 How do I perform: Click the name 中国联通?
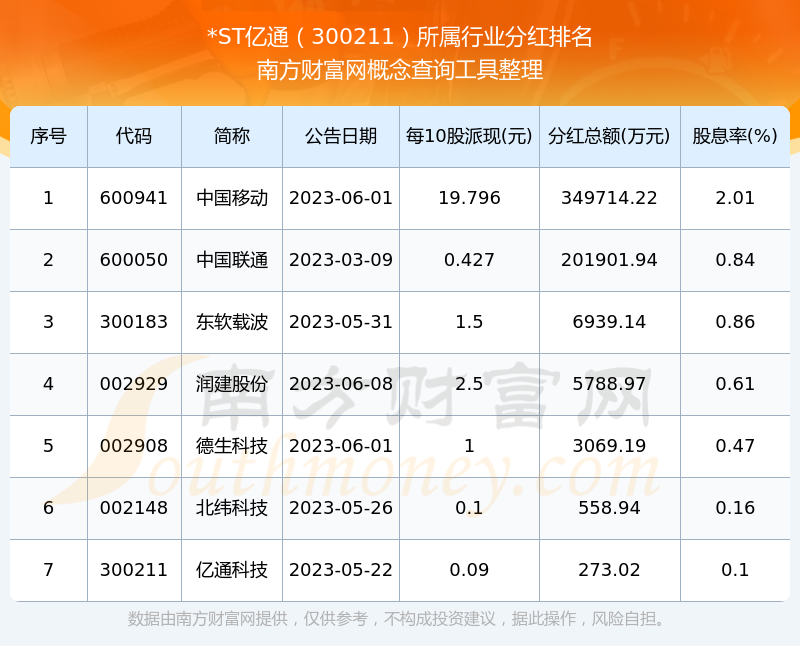232,260
